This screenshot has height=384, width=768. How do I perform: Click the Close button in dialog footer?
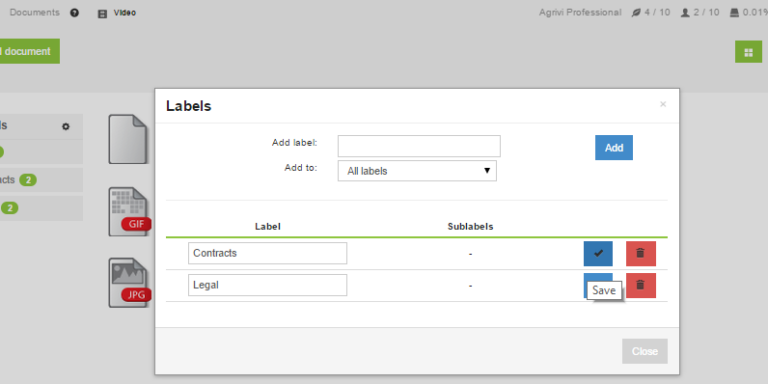tap(645, 351)
